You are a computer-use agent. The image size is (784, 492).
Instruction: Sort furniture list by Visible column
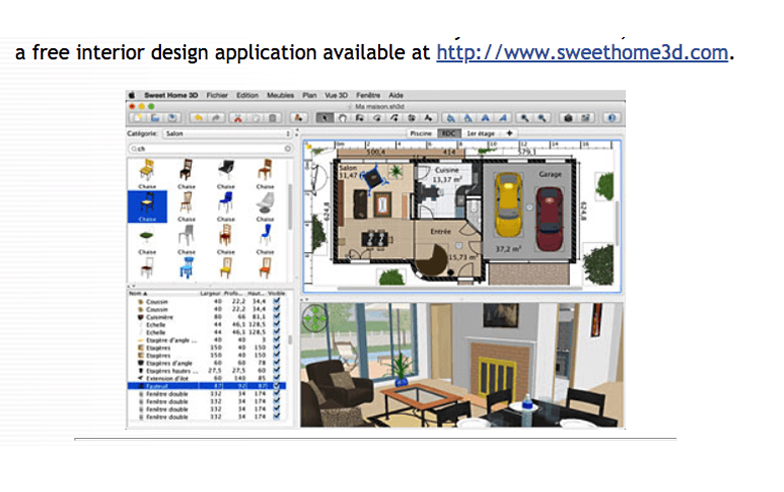276,294
